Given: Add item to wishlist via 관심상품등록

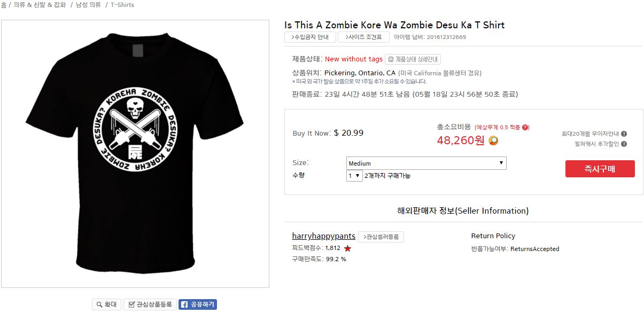Looking at the screenshot, I should (150, 304).
